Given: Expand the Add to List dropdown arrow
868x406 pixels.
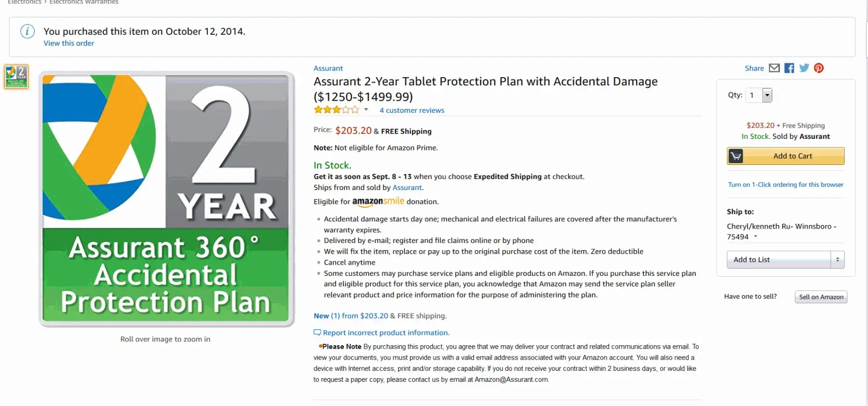Looking at the screenshot, I should coord(838,260).
